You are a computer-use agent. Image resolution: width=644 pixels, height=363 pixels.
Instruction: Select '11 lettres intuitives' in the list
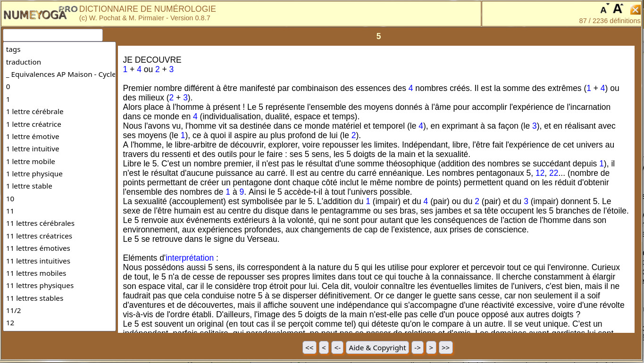pyautogui.click(x=59, y=261)
